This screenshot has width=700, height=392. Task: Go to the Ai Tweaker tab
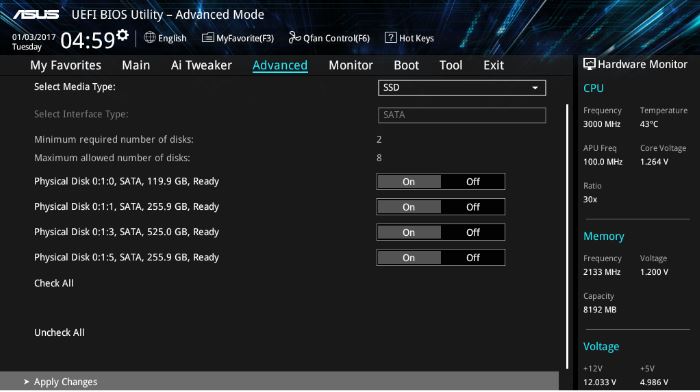pyautogui.click(x=201, y=65)
